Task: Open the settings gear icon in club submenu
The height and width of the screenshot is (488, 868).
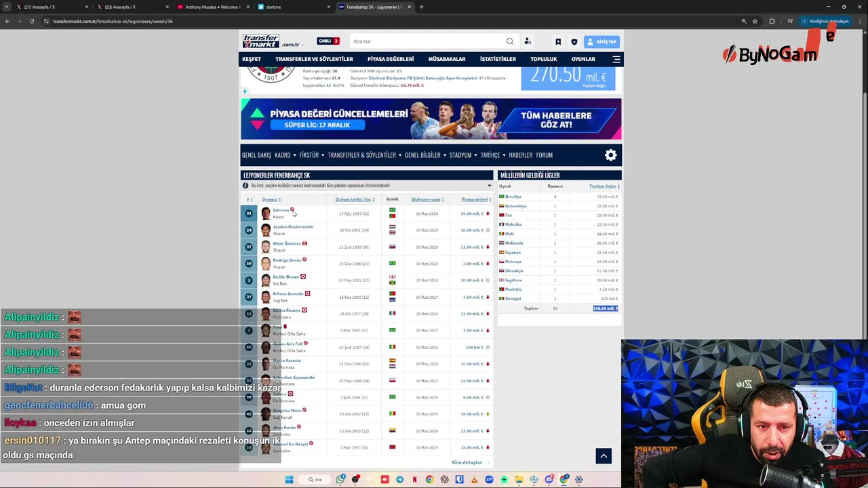Action: click(x=610, y=155)
